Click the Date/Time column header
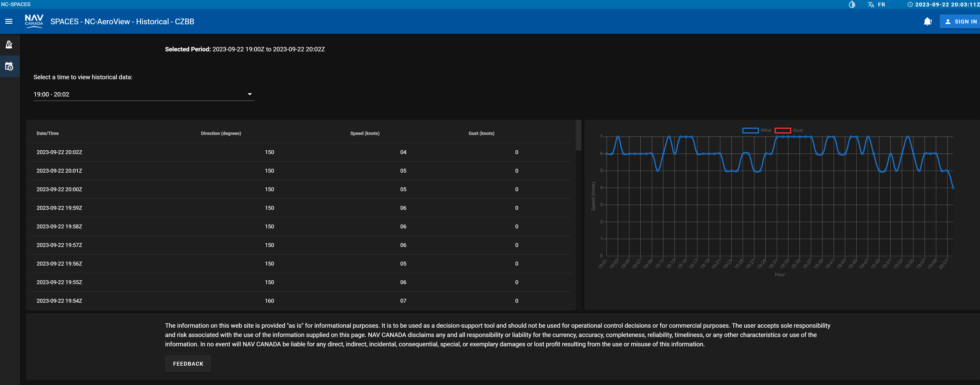 (48, 133)
